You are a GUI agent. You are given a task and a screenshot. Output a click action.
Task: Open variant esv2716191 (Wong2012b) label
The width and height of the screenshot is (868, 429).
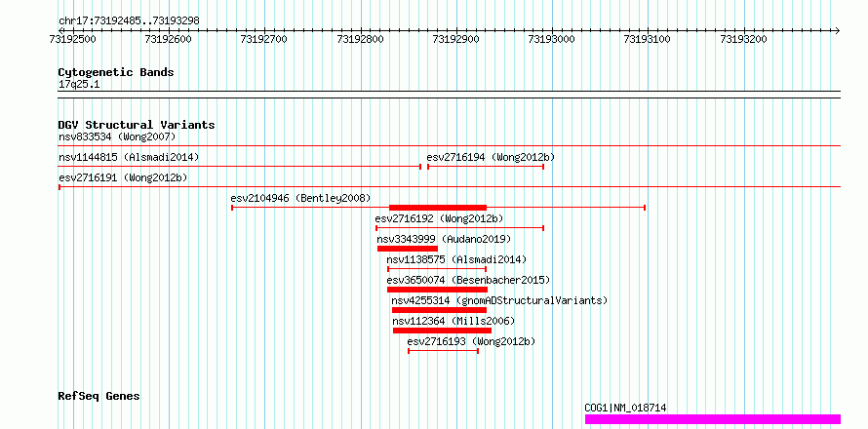(x=123, y=178)
